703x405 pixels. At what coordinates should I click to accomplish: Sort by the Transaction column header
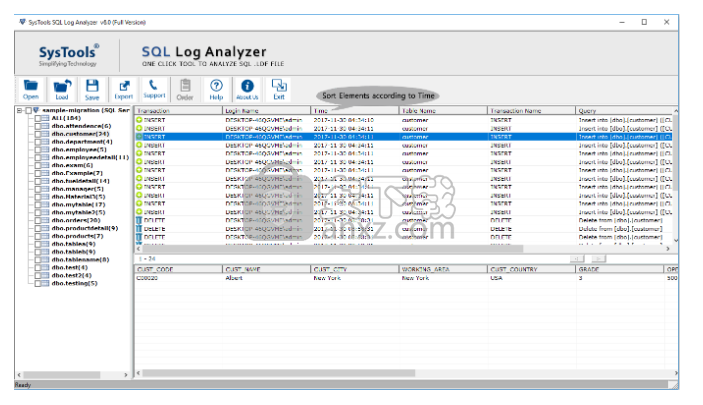click(178, 110)
